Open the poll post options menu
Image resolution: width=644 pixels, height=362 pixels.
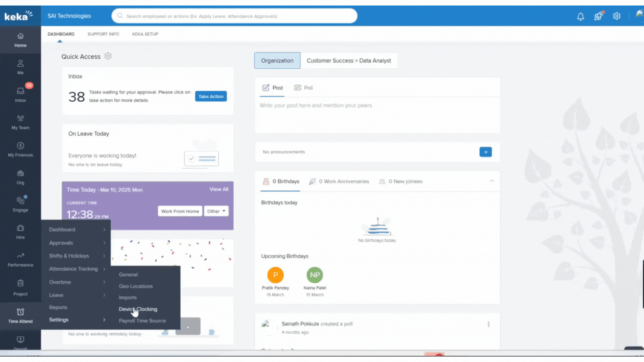488,324
